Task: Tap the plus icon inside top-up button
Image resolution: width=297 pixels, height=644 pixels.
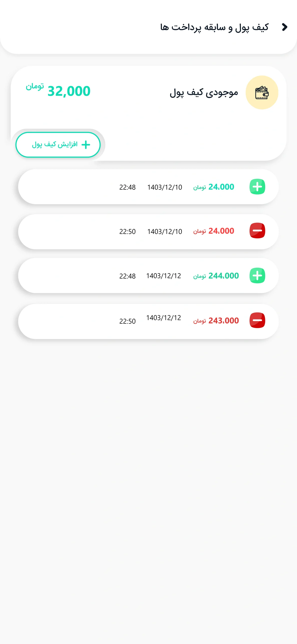Action: (86, 145)
